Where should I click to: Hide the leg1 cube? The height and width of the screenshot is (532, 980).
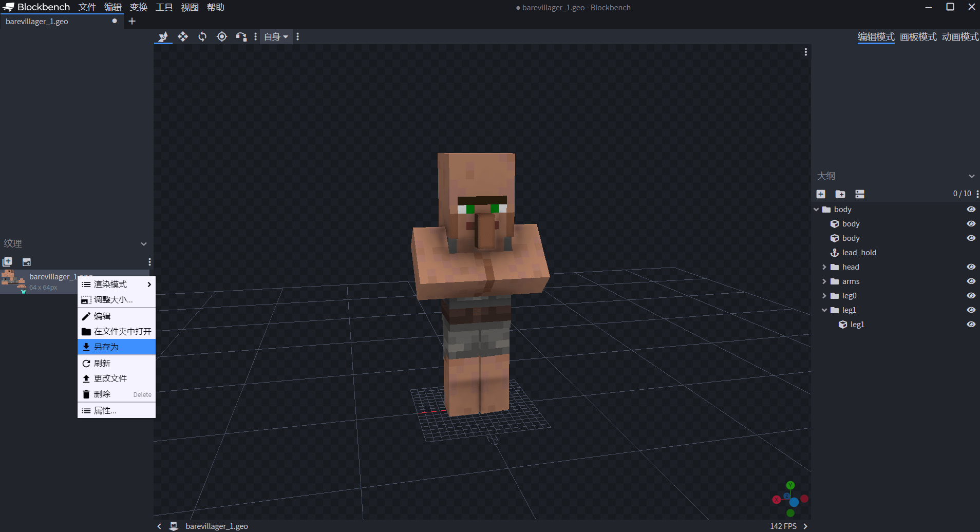point(971,325)
